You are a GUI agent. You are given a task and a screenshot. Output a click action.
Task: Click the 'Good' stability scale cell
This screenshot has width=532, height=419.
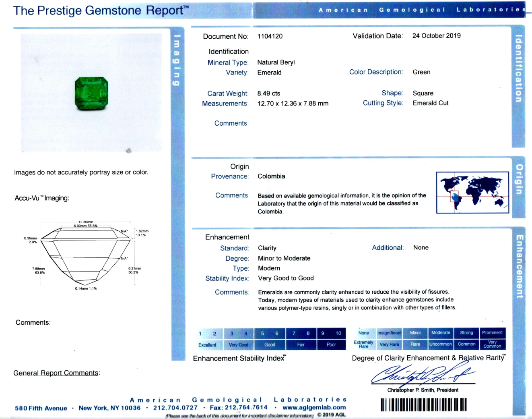tap(270, 345)
